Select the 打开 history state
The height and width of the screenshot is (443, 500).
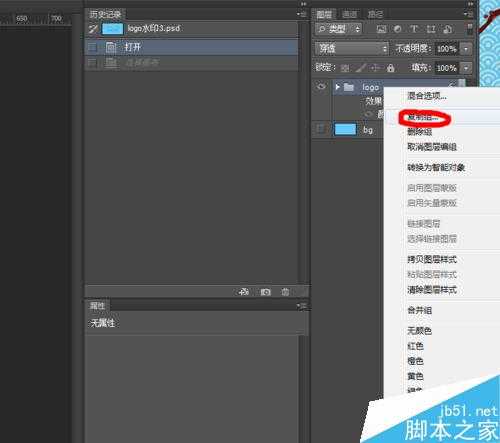coord(191,47)
